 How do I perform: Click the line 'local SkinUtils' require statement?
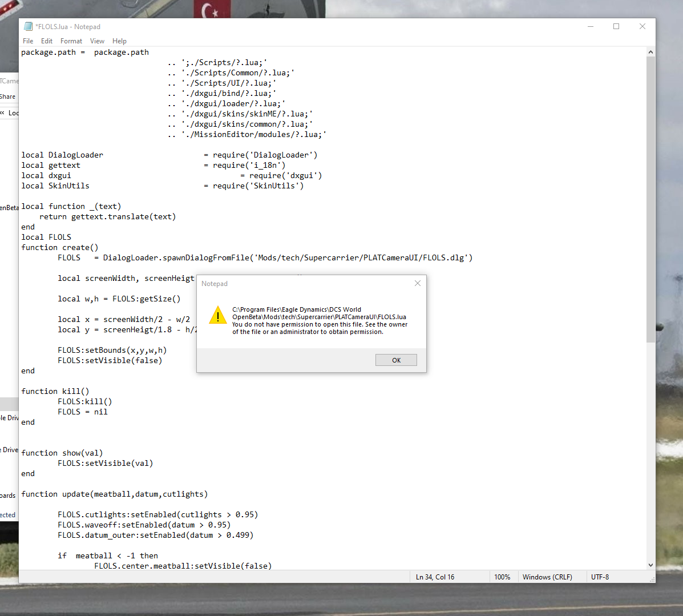pyautogui.click(x=163, y=186)
